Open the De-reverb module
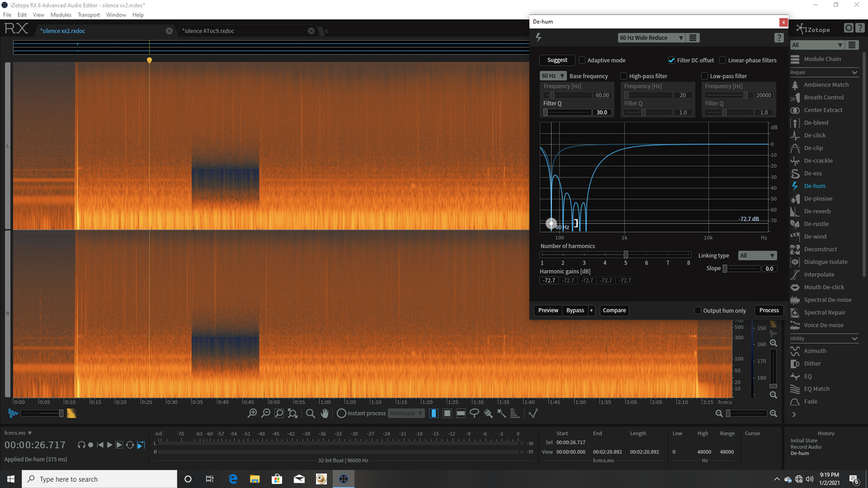Image resolution: width=868 pixels, height=488 pixels. click(x=811, y=211)
